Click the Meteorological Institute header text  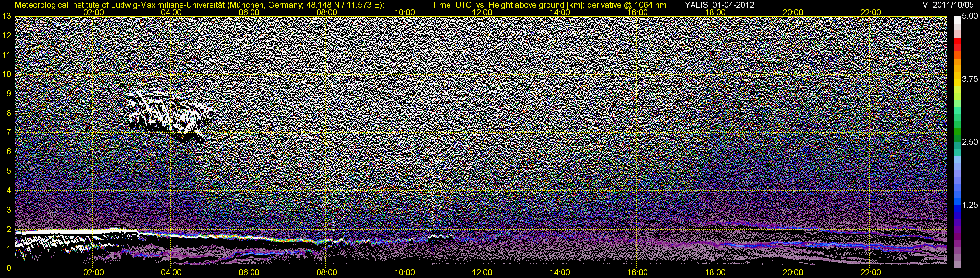(199, 5)
